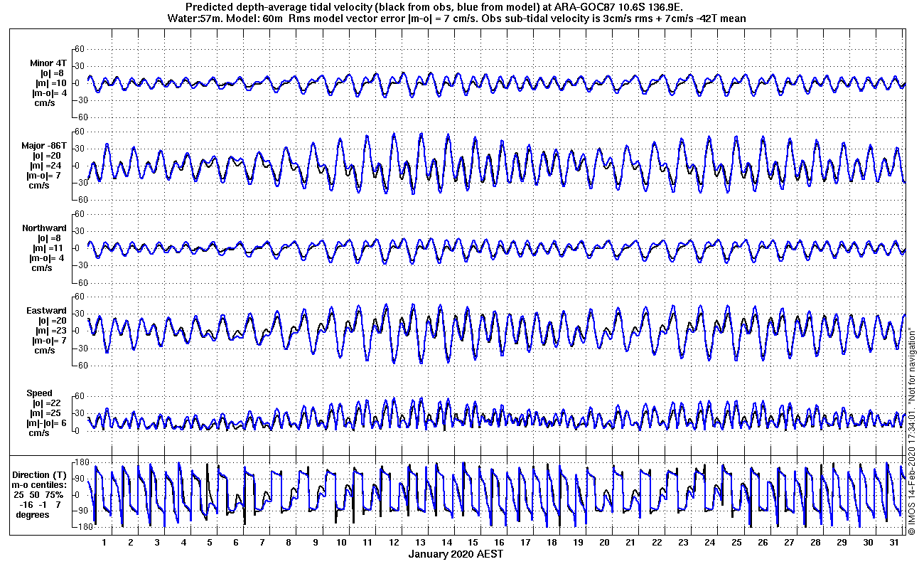Click day '9' on the date axis
Screen dimensions: 924x569
pyautogui.click(x=315, y=542)
